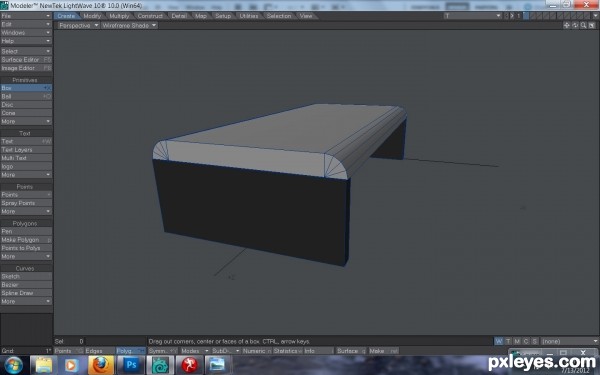600x375 pixels.
Task: Select the Cone primitive tool
Action: (x=26, y=113)
